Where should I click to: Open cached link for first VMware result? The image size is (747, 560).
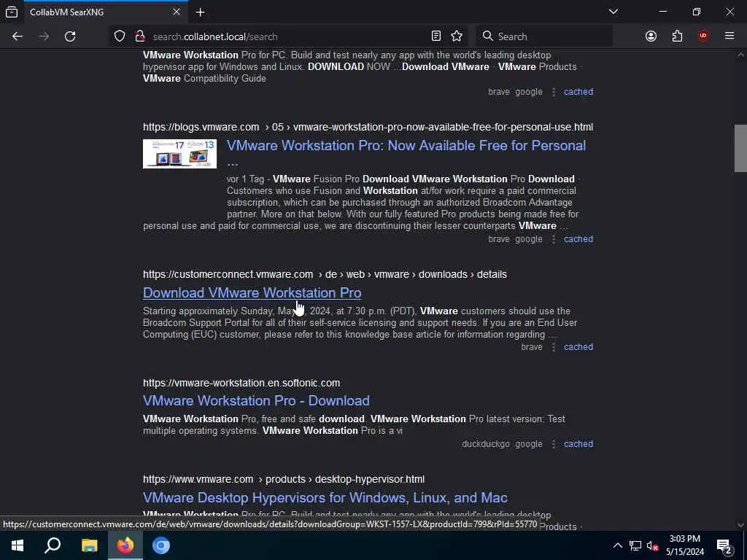578,92
